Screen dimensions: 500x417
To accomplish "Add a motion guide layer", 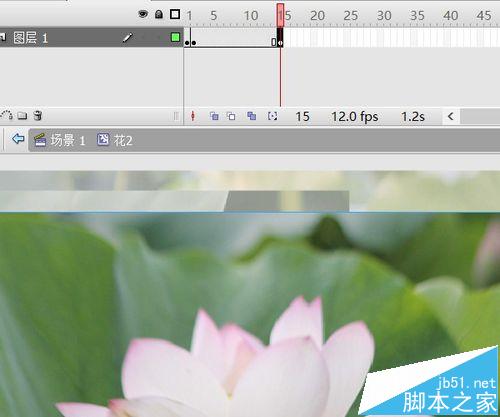I will 7,116.
